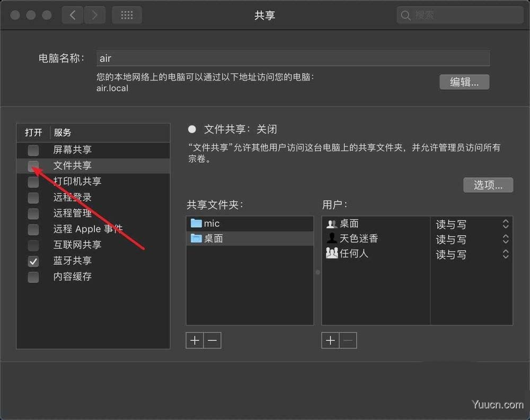Go back with the left chevron
This screenshot has height=420, width=530.
(72, 15)
